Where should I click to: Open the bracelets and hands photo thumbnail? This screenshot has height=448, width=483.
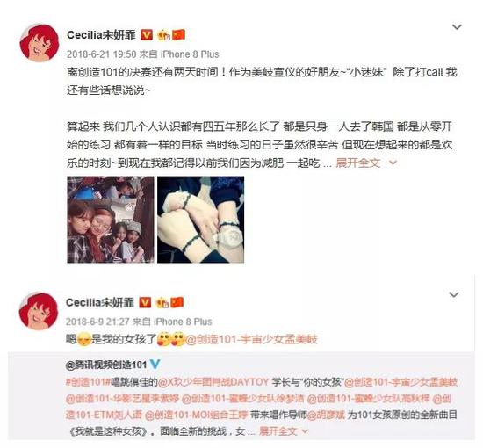point(200,220)
